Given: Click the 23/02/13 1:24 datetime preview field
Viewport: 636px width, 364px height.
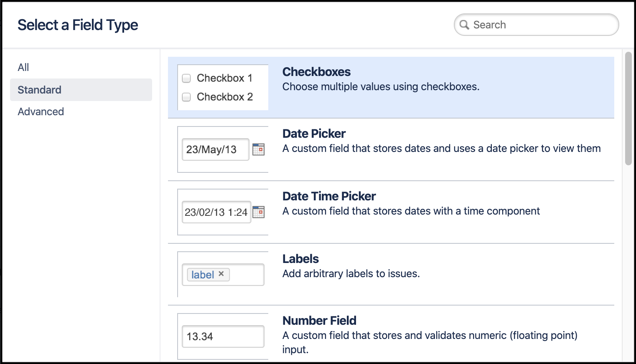Looking at the screenshot, I should pos(216,212).
